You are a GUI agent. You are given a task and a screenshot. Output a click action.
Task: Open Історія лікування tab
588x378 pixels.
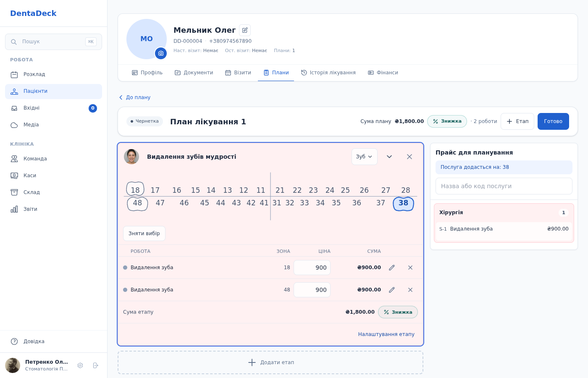(328, 73)
